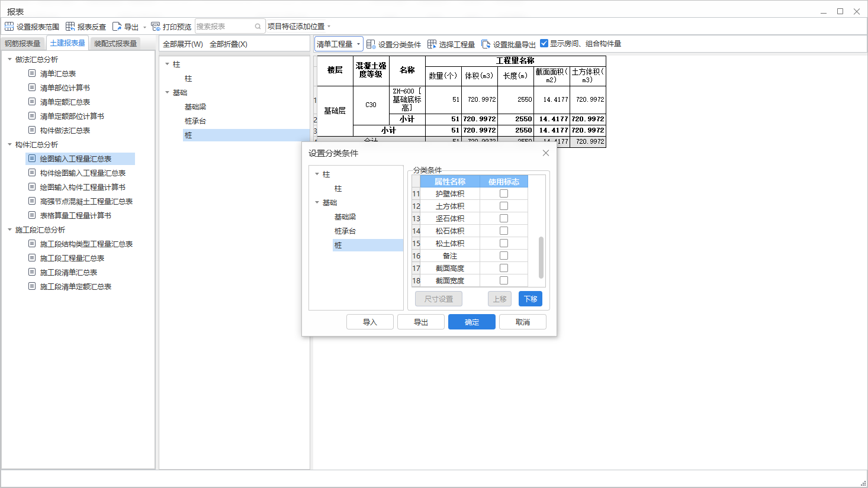The width and height of the screenshot is (868, 488).
Task: Check 使用标志 for 坚石体积
Action: (x=504, y=218)
